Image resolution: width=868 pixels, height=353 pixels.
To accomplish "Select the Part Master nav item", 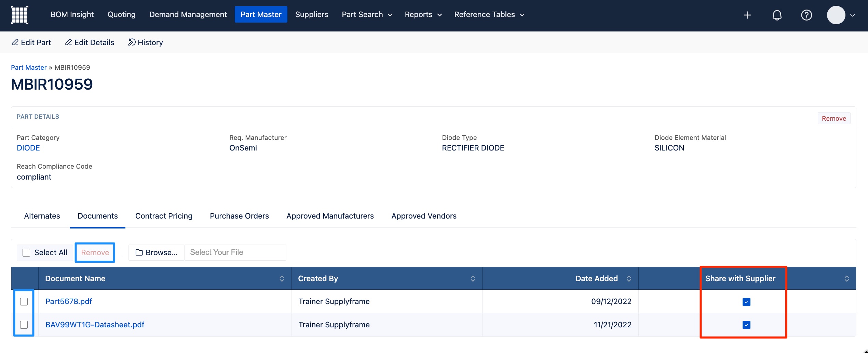I will 261,14.
